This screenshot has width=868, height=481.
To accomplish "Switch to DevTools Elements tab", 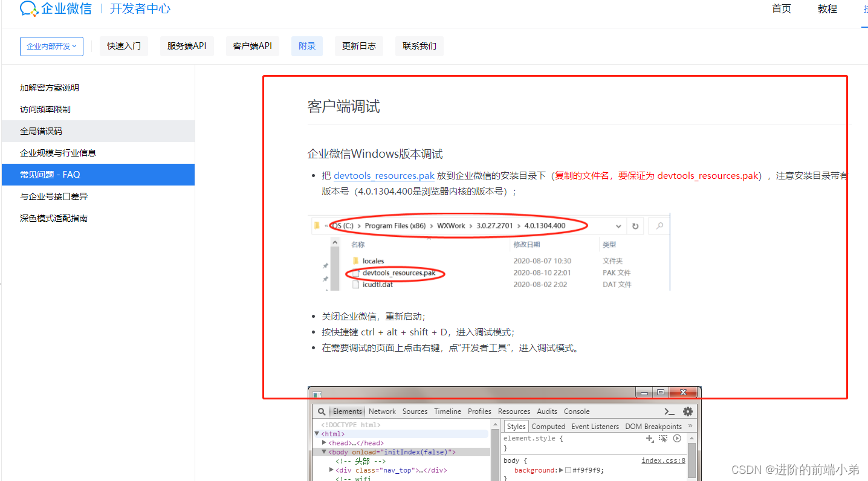I will (348, 412).
